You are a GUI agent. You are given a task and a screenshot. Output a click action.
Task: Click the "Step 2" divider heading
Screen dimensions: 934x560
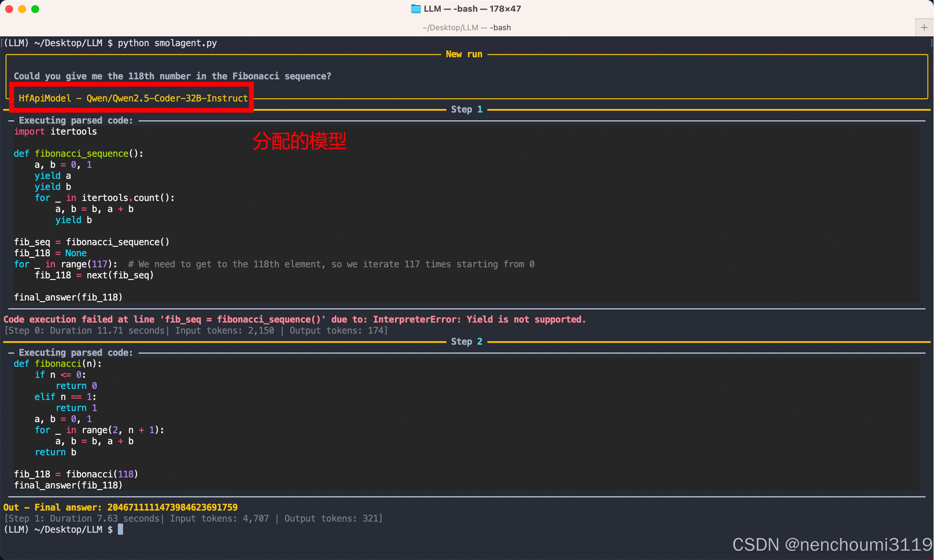(467, 342)
